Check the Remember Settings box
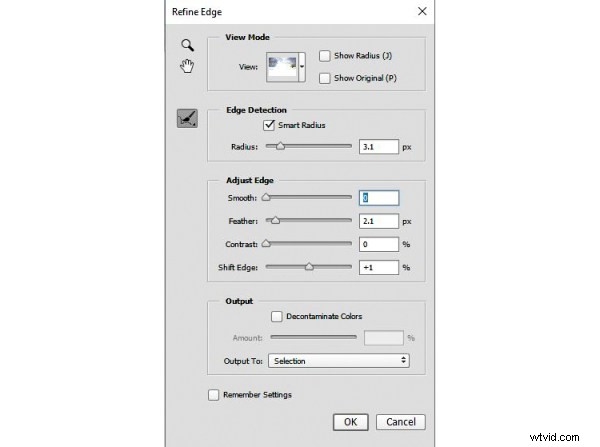The image size is (600, 447). (x=214, y=395)
